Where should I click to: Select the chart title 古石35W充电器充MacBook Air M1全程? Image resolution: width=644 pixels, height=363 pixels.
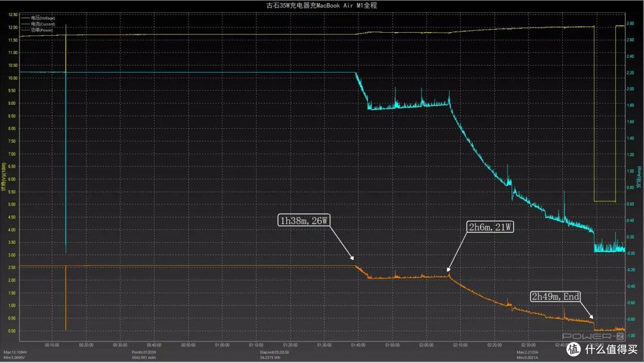321,5
